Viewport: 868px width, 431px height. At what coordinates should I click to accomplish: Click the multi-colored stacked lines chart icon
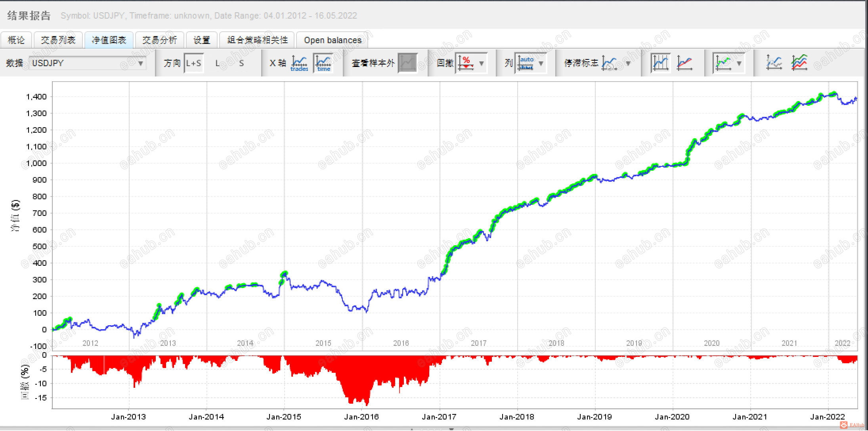coord(799,63)
